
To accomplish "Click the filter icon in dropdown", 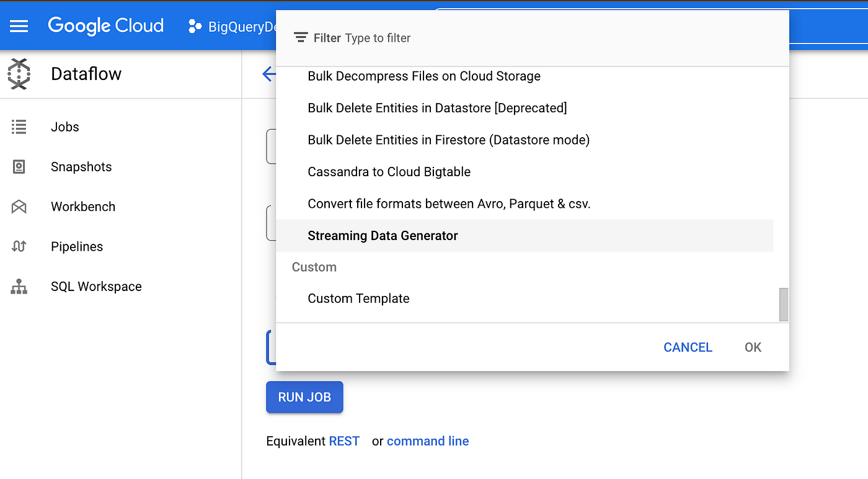I will [x=301, y=38].
